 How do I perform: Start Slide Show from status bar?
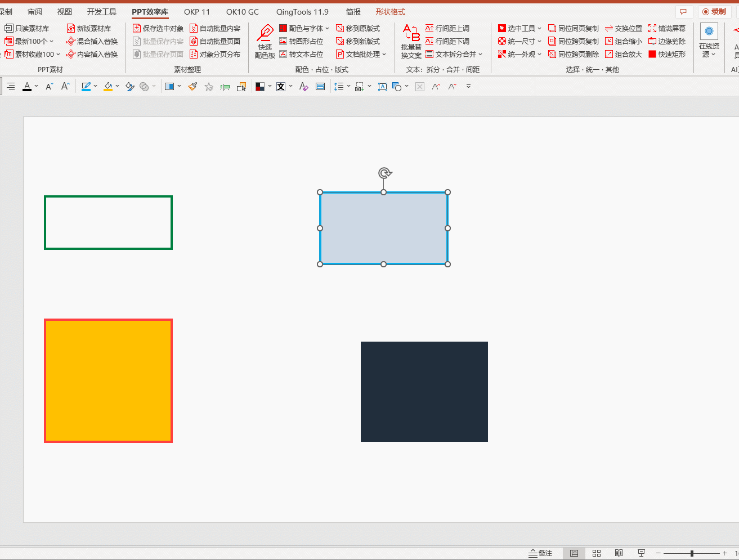coord(641,553)
